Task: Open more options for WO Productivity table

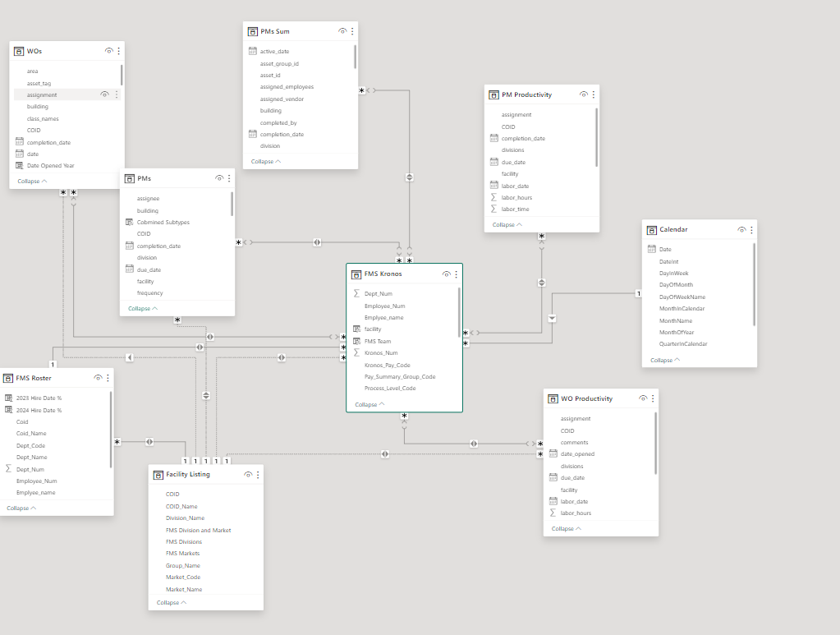Action: 653,398
